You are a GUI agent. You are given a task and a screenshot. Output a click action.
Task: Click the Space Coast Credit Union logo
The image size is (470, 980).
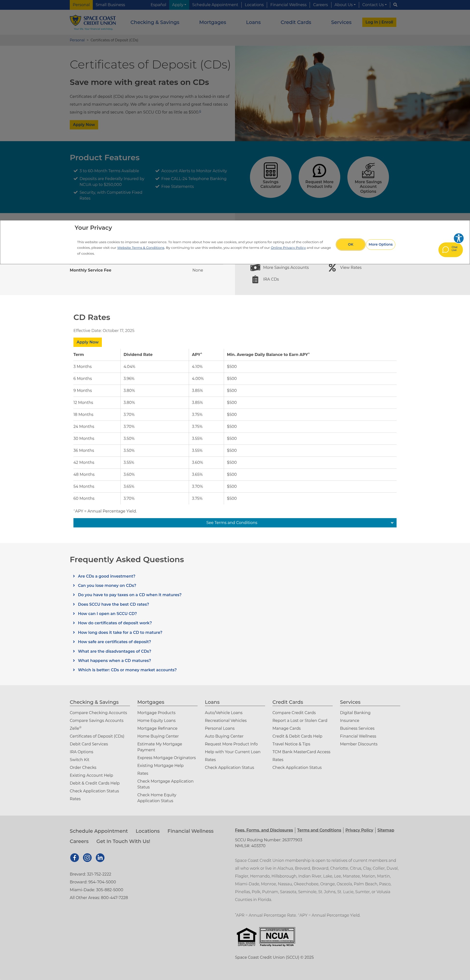[93, 23]
